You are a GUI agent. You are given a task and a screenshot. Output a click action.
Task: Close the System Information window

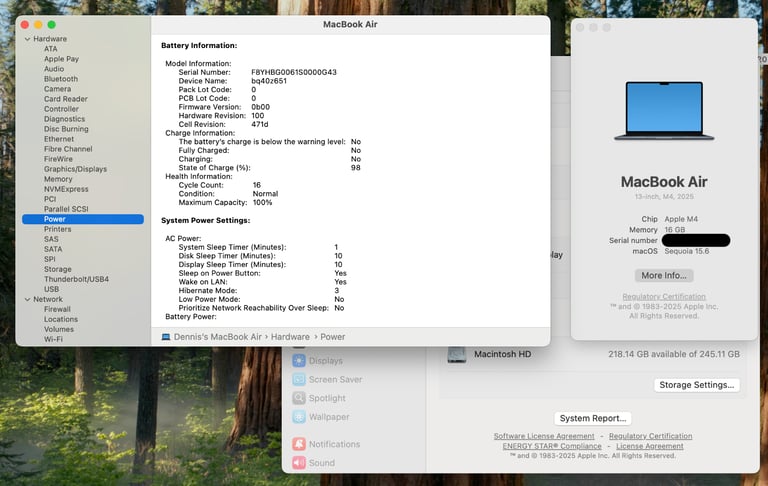pos(25,24)
